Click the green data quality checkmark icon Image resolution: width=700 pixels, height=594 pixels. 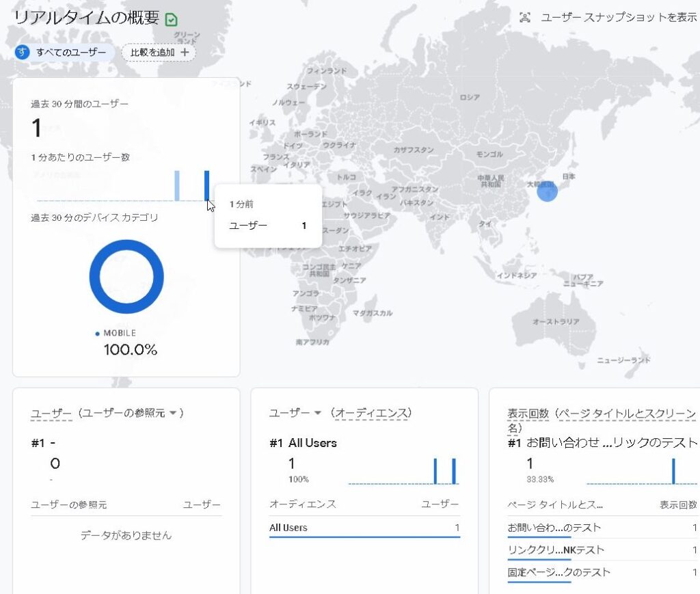click(x=172, y=20)
